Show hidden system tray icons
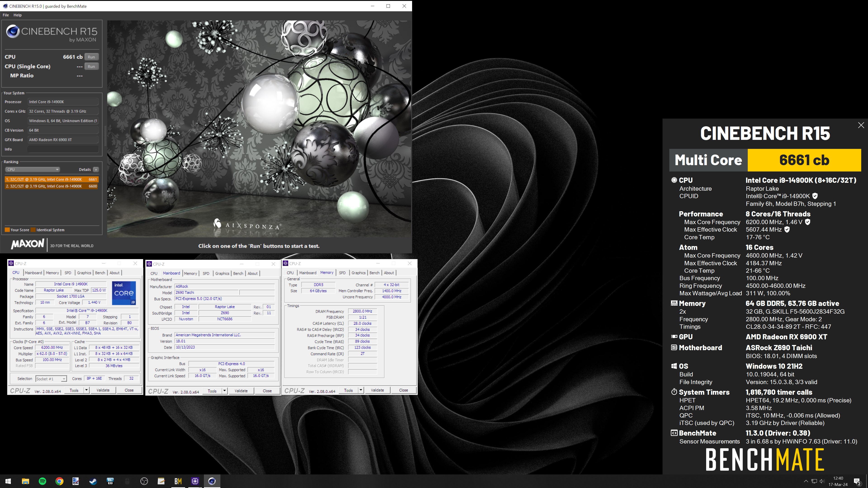Viewport: 868px width, 488px height. click(806, 481)
